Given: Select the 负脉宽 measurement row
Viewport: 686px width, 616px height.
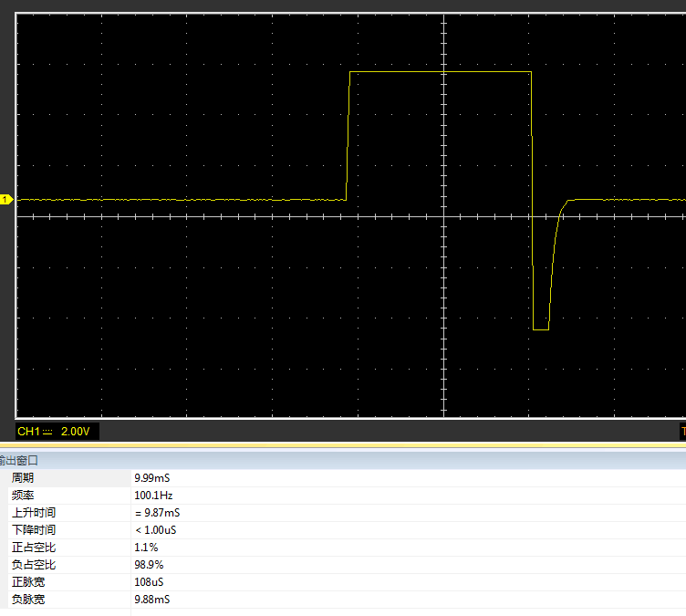Looking at the screenshot, I should pyautogui.click(x=27, y=600).
